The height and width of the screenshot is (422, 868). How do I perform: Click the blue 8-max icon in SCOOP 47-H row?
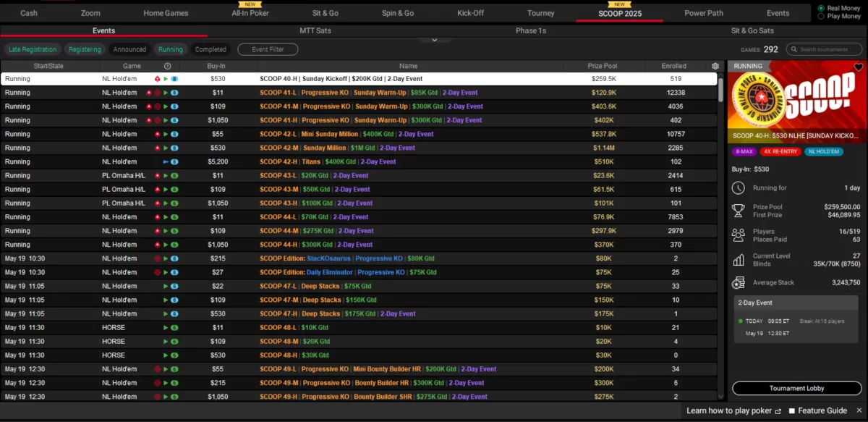pos(174,314)
